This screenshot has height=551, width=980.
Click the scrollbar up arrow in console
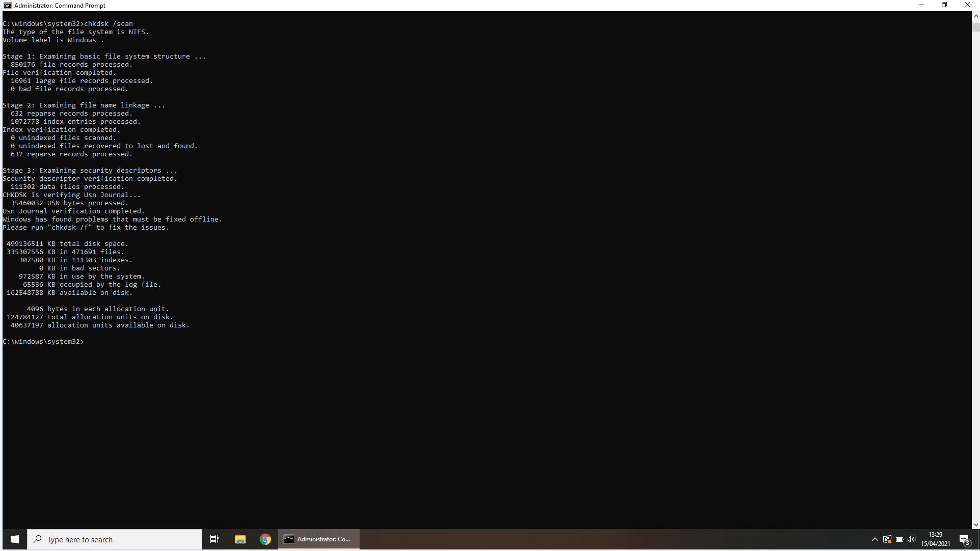[x=976, y=16]
